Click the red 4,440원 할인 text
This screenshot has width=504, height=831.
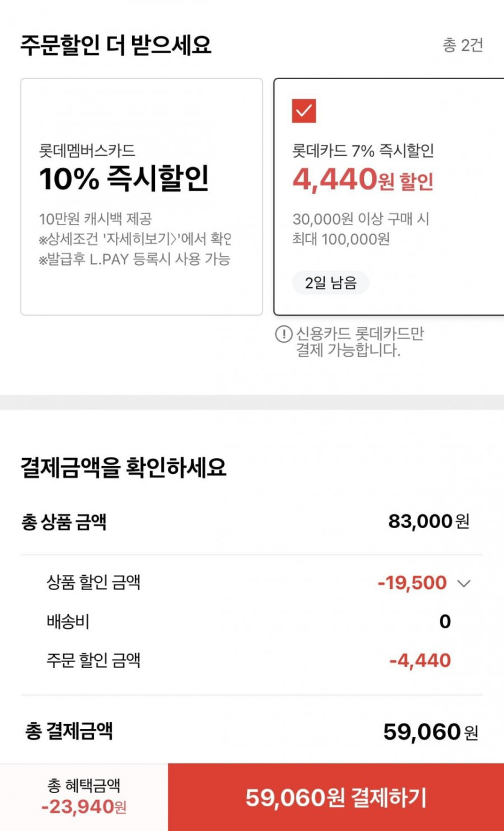point(363,180)
